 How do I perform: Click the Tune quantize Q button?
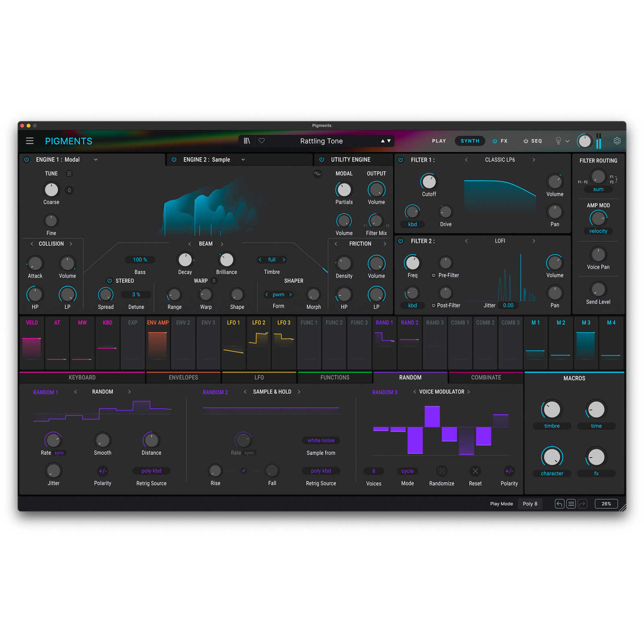(69, 190)
